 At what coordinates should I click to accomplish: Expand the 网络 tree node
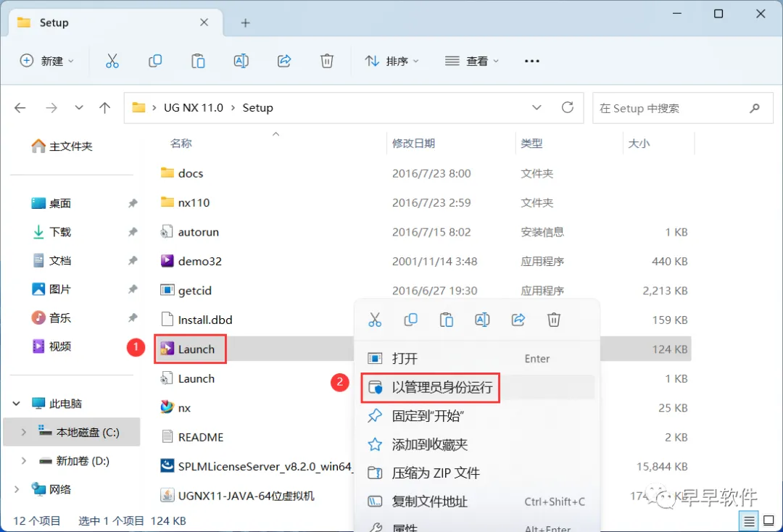[17, 489]
